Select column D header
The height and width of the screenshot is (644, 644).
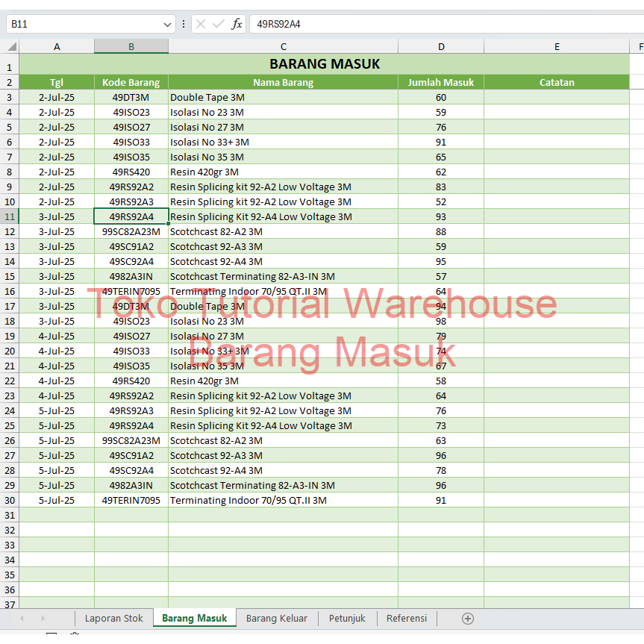coord(441,46)
